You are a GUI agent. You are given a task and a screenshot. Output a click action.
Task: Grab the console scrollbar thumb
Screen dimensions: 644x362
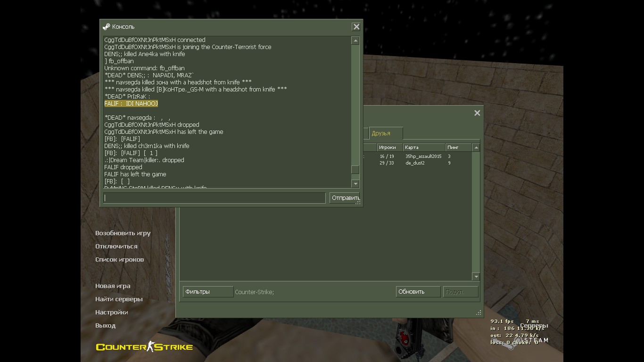pyautogui.click(x=355, y=170)
